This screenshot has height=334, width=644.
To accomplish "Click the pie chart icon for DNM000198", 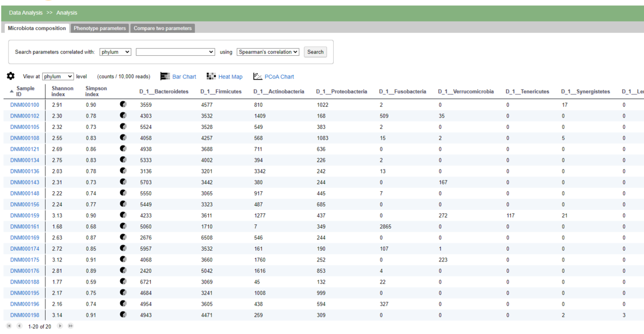I will [x=123, y=315].
